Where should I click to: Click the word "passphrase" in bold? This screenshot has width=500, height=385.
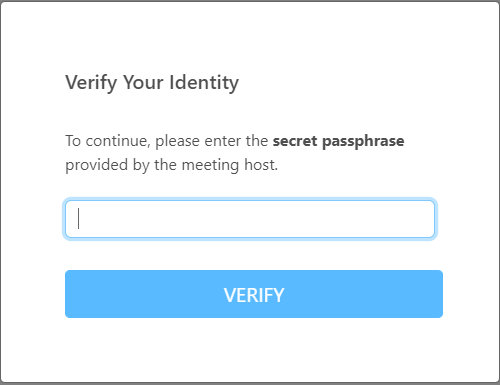[363, 142]
